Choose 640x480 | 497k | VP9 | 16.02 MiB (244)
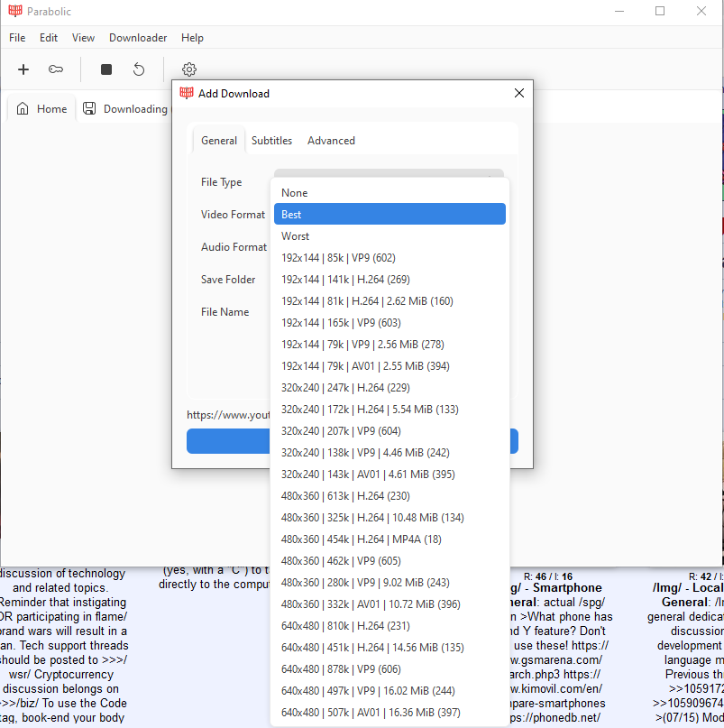Screen dimensions: 724x728 (x=389, y=691)
